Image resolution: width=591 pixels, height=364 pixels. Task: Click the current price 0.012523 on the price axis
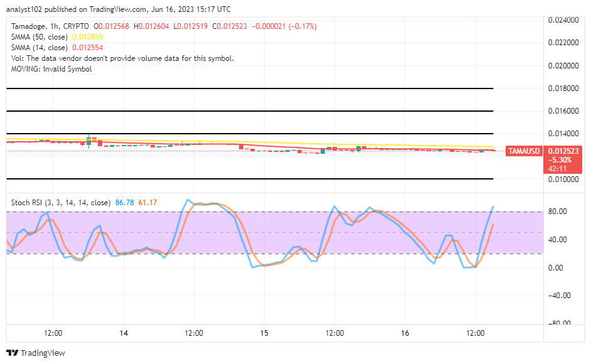tap(563, 151)
